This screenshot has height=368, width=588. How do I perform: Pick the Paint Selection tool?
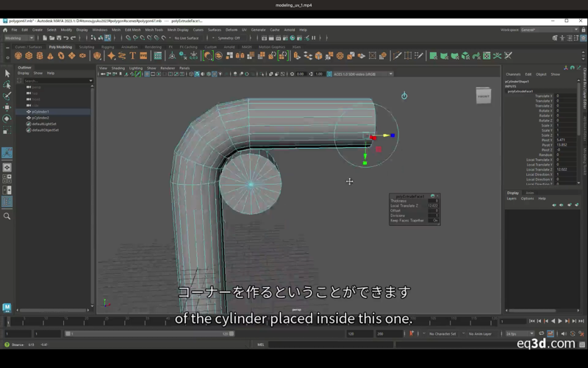tap(7, 96)
